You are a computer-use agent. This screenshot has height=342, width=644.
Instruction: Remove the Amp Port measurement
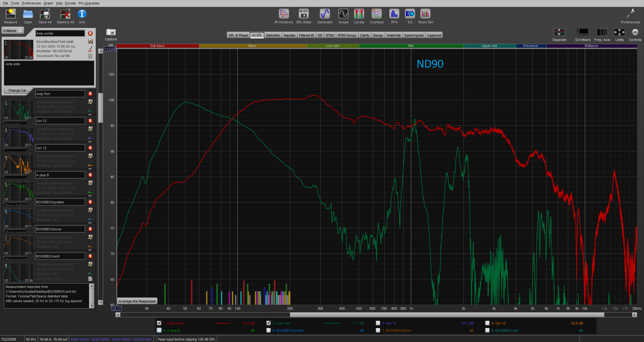point(90,94)
